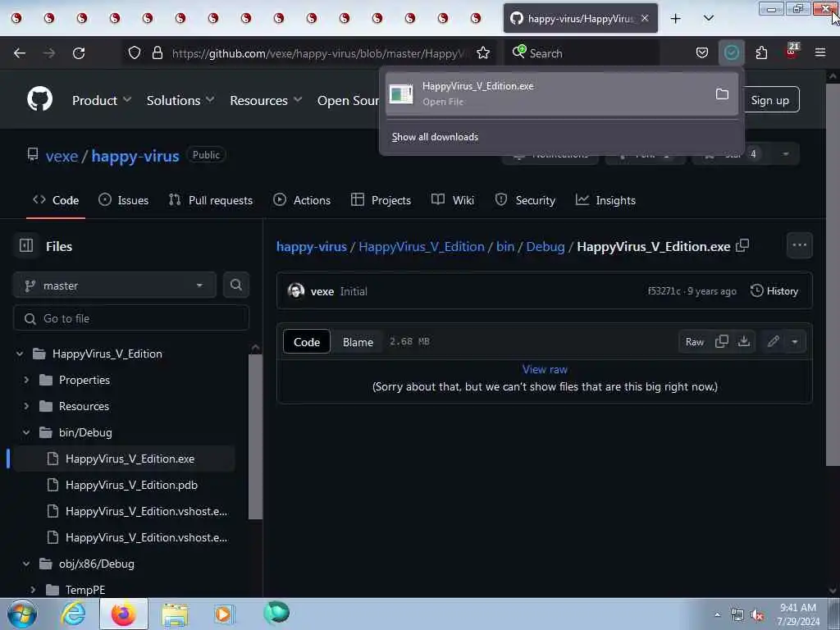Collapse the file tree sidebar panel icon
The width and height of the screenshot is (840, 630).
(26, 246)
